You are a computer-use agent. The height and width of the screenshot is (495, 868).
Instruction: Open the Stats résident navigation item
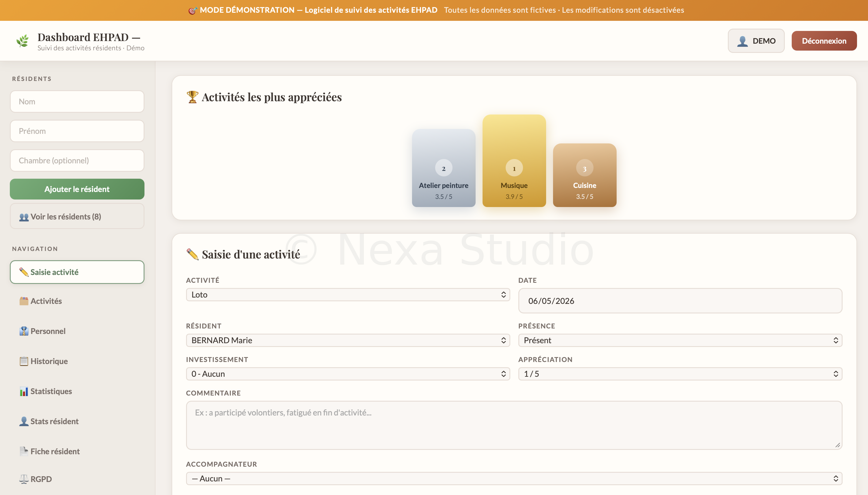point(77,421)
